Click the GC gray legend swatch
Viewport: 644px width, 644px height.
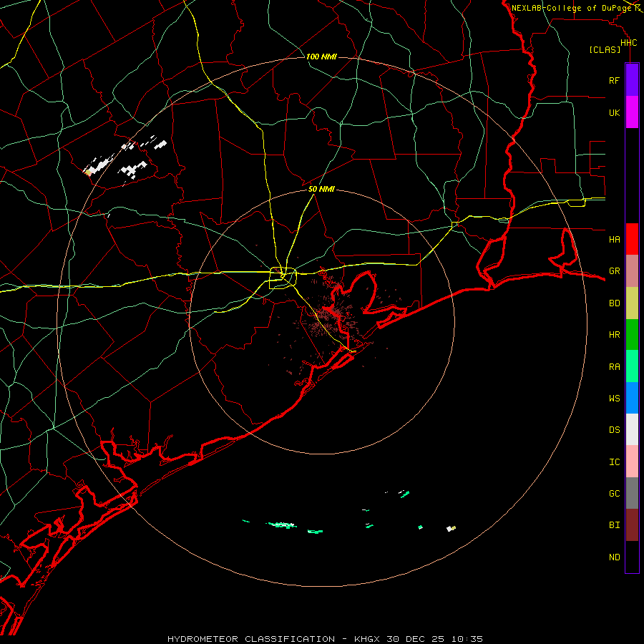632,493
